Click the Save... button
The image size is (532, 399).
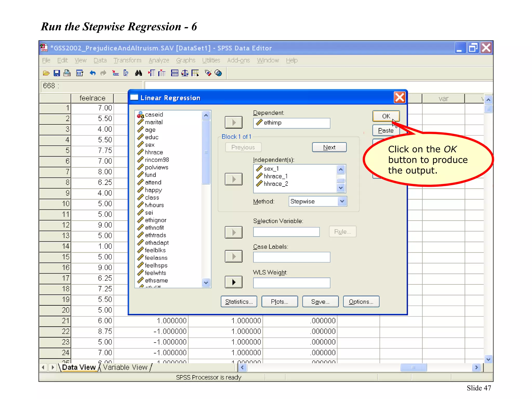(320, 302)
